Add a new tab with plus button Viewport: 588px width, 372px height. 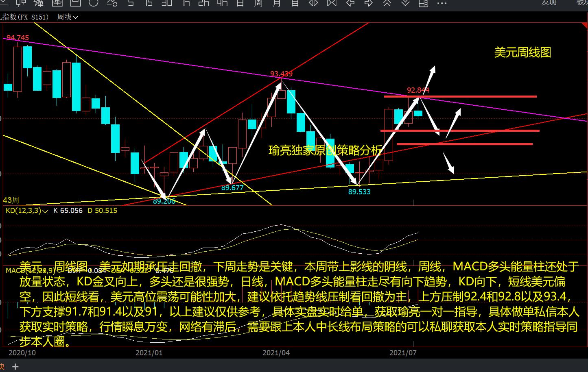tap(15, 367)
